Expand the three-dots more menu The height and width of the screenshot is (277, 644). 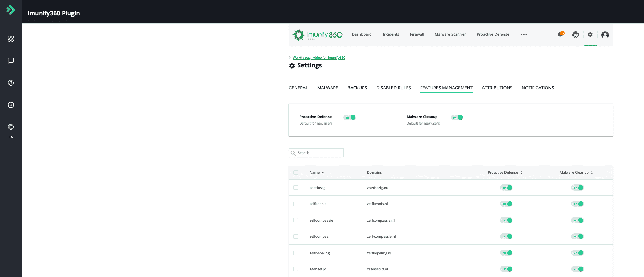524,35
